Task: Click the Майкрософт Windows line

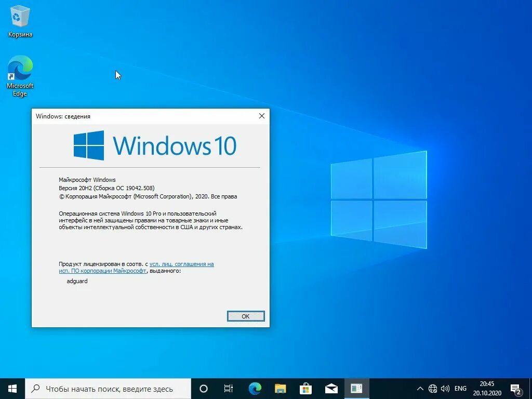Action: pos(87,180)
